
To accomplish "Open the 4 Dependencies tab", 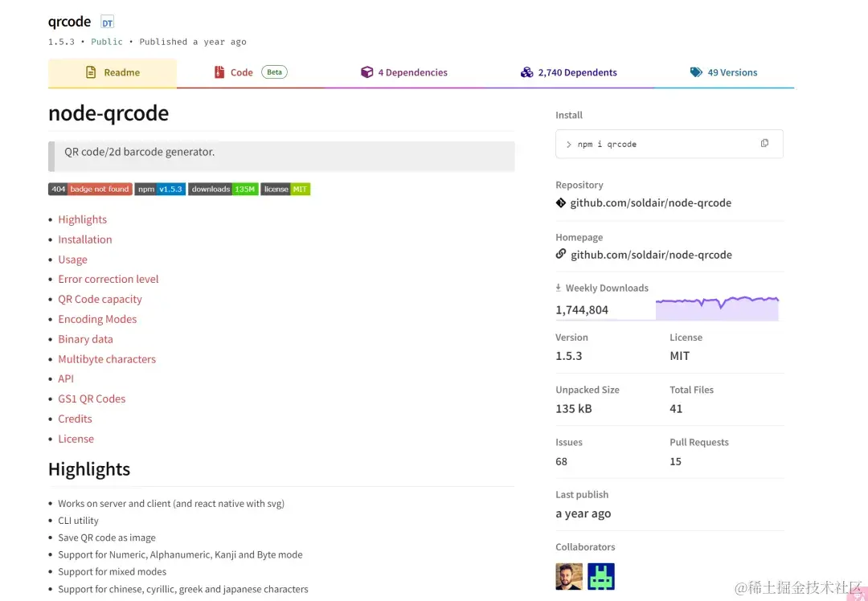I will point(404,72).
